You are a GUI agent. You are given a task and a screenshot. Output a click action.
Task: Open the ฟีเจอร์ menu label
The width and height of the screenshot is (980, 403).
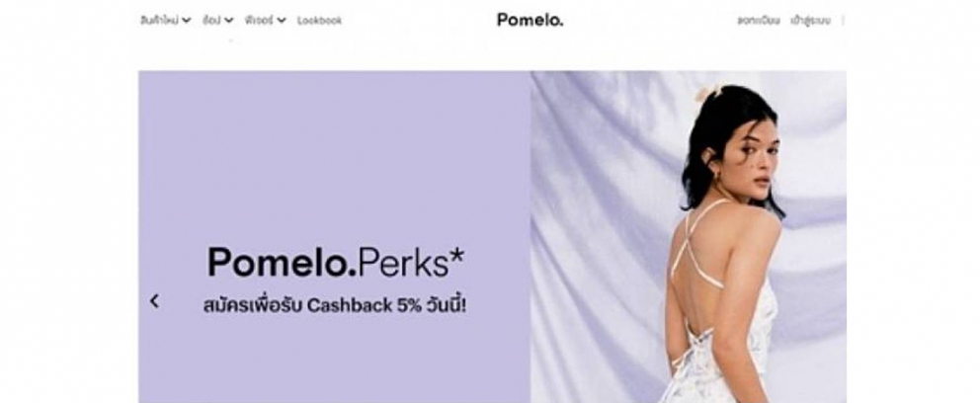click(x=260, y=20)
